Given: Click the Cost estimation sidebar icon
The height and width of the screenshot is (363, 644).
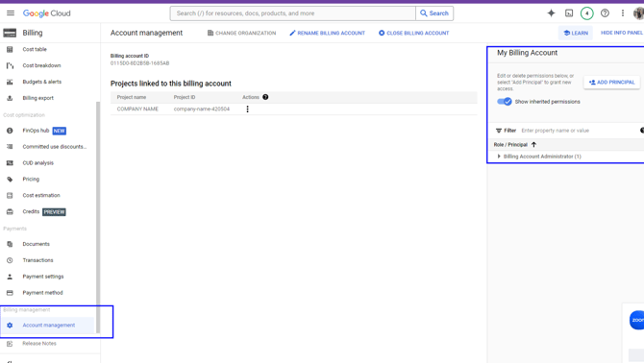Looking at the screenshot, I should pos(10,195).
